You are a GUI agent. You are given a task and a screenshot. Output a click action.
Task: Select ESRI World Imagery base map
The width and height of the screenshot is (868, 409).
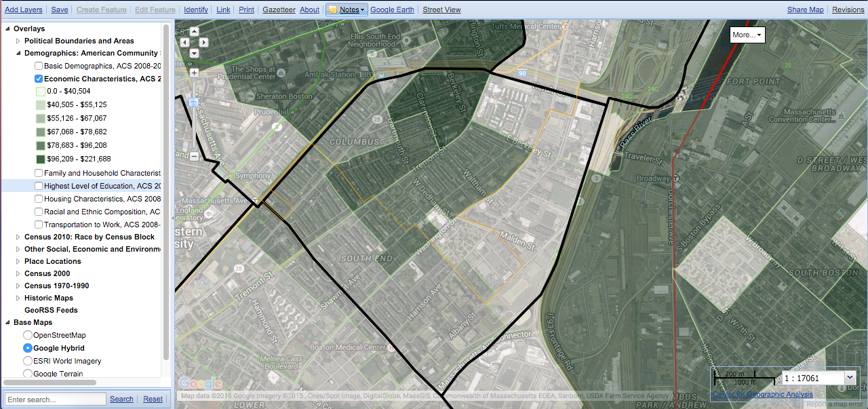pyautogui.click(x=28, y=361)
